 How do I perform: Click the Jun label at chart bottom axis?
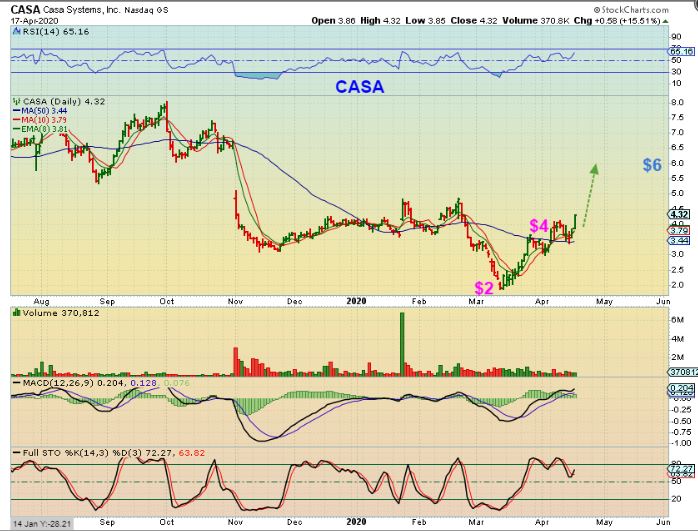click(663, 522)
